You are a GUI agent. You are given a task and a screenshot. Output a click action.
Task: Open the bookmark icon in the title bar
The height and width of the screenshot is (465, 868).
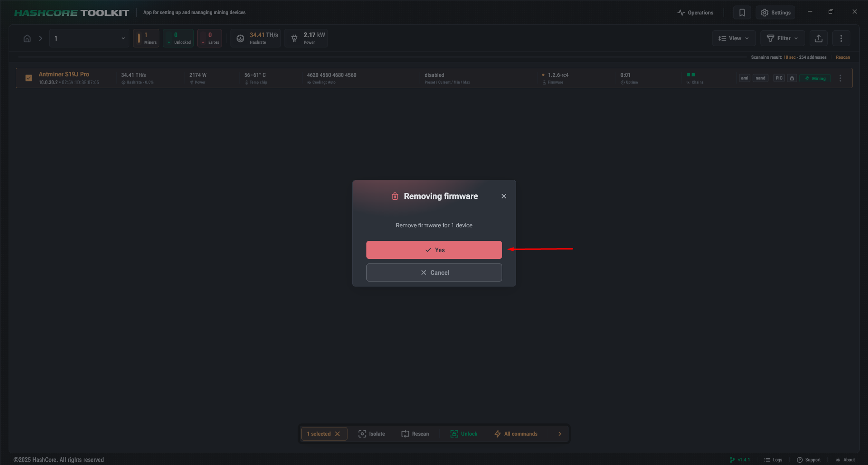pos(742,13)
